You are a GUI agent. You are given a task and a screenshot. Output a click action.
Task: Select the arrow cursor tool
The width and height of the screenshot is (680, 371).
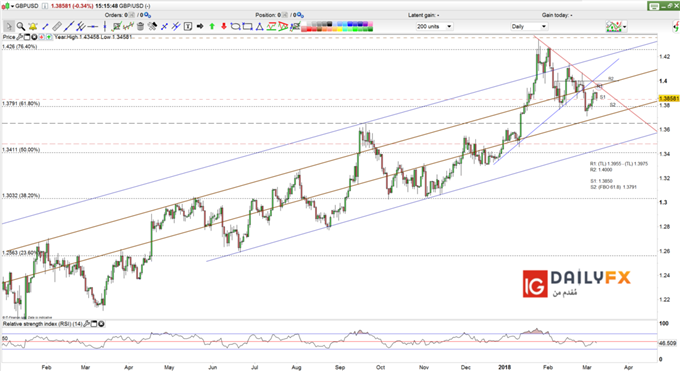(9, 26)
